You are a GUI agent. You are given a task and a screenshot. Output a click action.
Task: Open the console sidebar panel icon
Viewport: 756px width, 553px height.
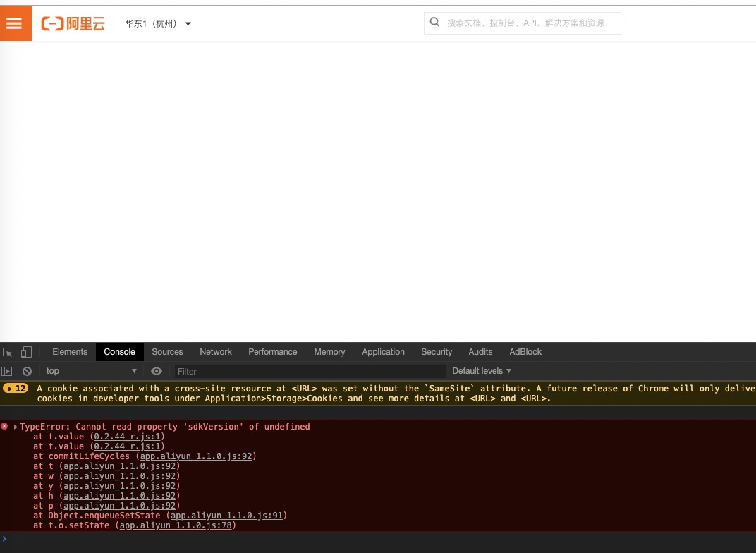[x=6, y=371]
